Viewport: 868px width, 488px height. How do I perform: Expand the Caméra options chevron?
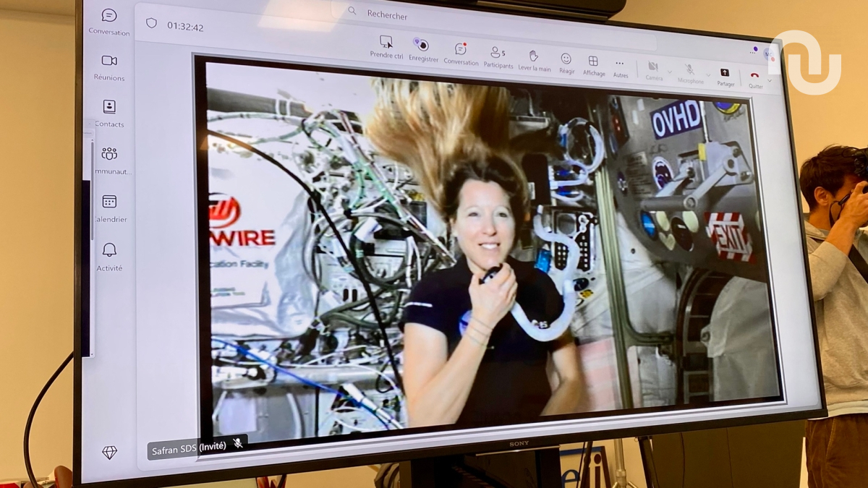pyautogui.click(x=669, y=72)
